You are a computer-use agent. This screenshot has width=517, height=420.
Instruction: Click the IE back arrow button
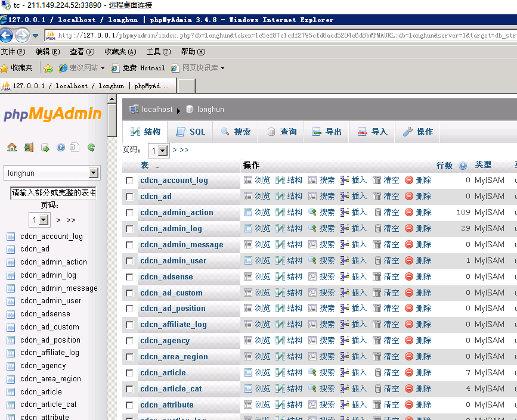click(6, 35)
